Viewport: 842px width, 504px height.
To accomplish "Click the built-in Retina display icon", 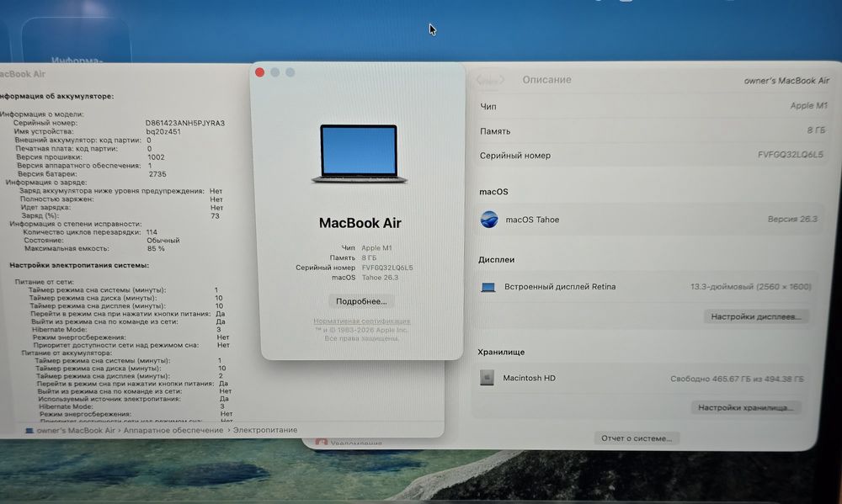I will 488,287.
